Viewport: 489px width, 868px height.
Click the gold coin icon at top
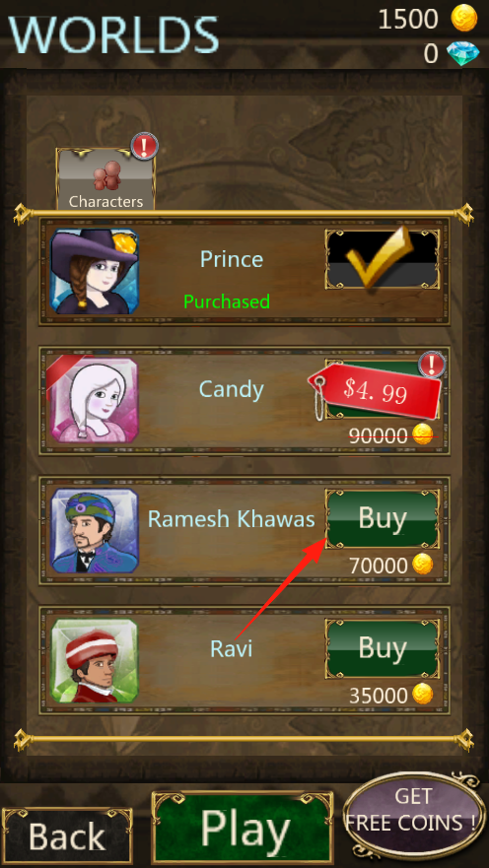(x=463, y=18)
